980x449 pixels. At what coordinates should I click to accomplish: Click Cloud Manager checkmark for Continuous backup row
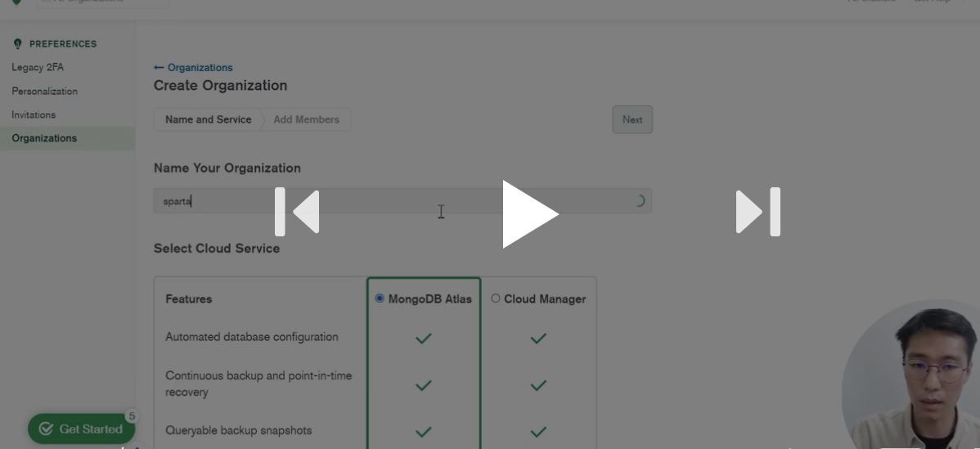(x=538, y=386)
